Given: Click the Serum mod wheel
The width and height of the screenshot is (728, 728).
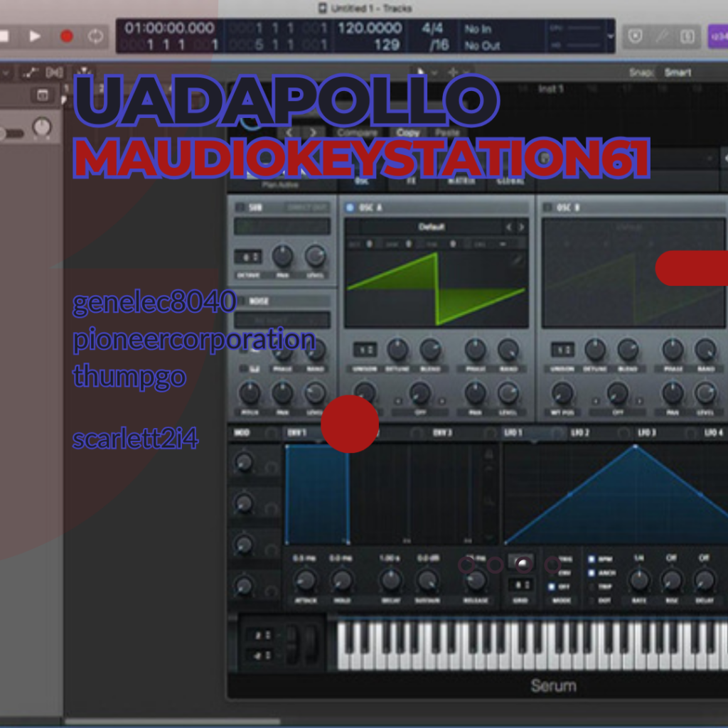Looking at the screenshot, I should pos(310,643).
